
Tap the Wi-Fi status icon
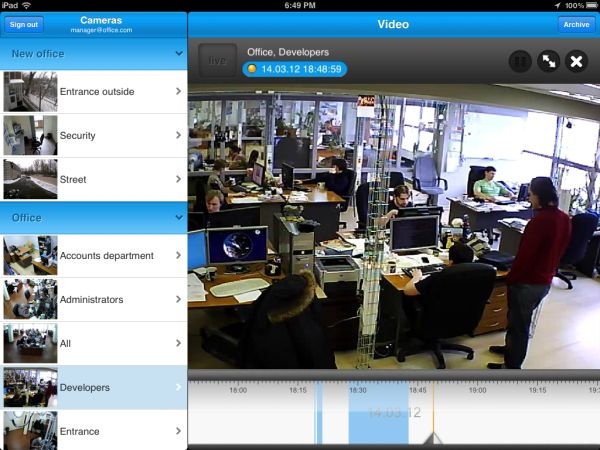point(26,5)
